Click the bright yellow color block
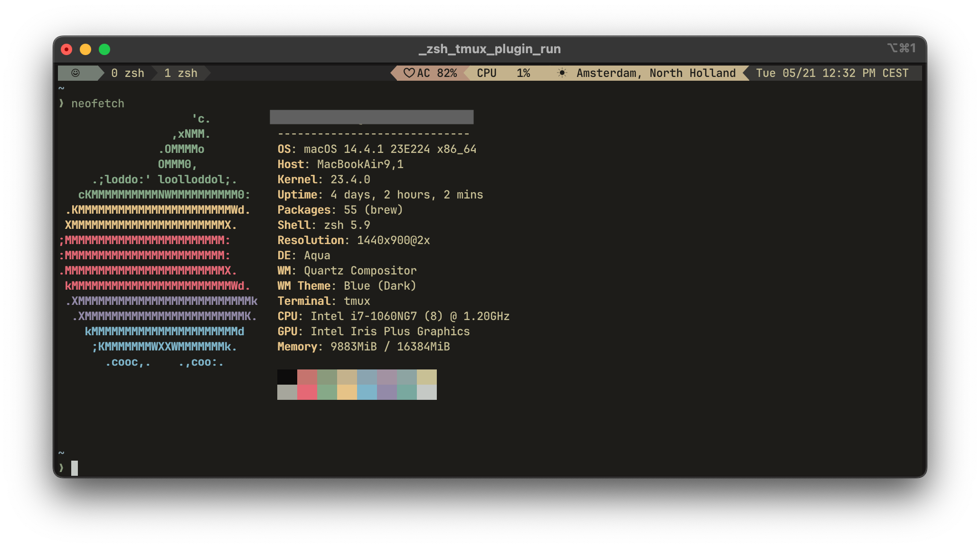 click(347, 392)
